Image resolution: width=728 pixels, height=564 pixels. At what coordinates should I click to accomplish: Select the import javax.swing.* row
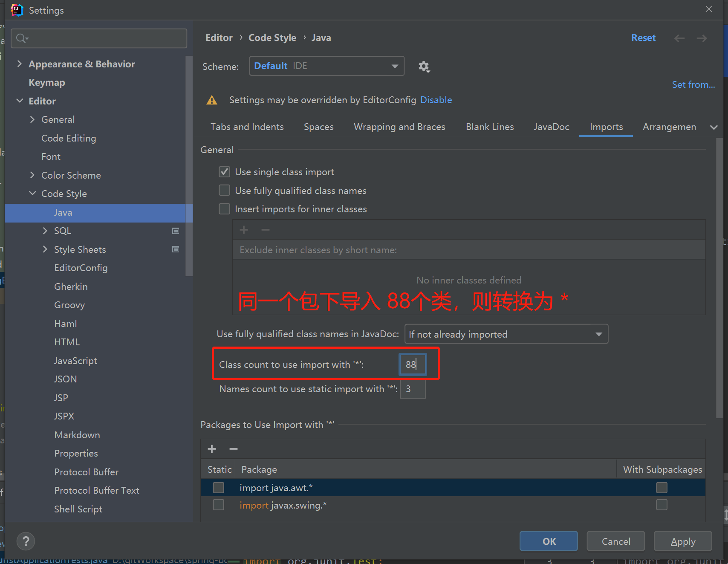coord(453,505)
